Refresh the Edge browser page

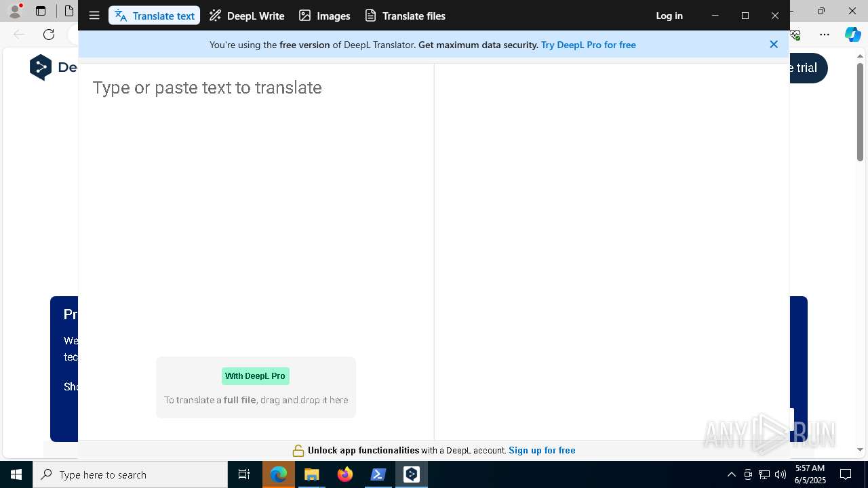coord(49,35)
